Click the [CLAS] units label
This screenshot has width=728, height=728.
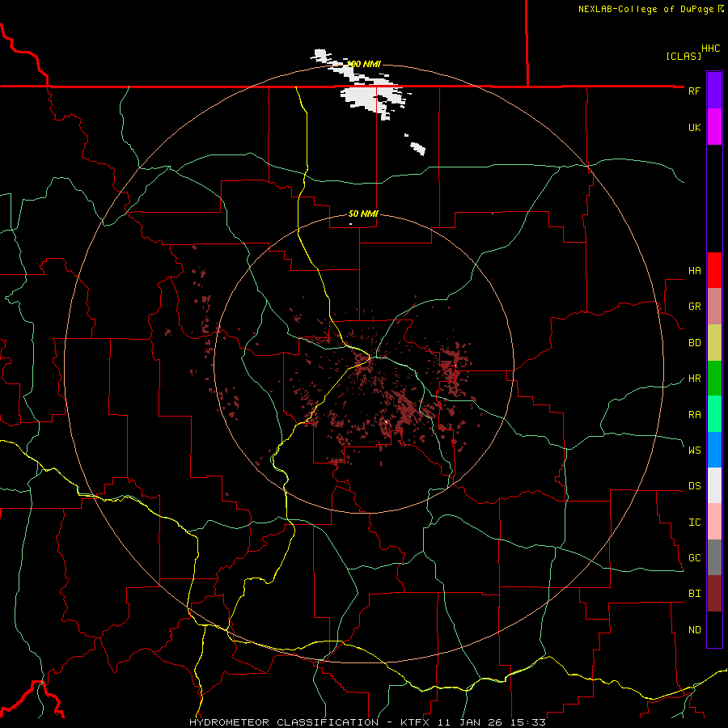(x=684, y=56)
